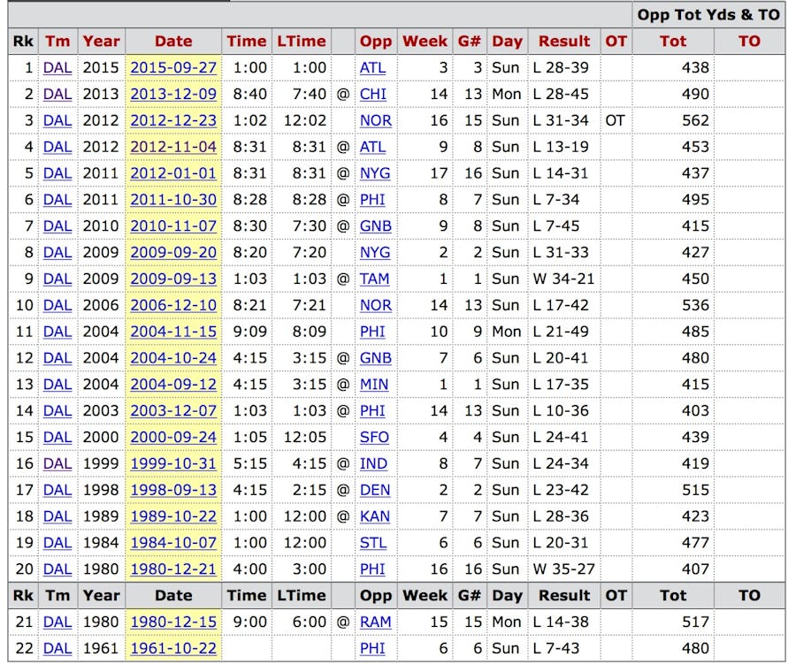Sort by Tot column in top header
796x672 pixels.
click(x=672, y=41)
